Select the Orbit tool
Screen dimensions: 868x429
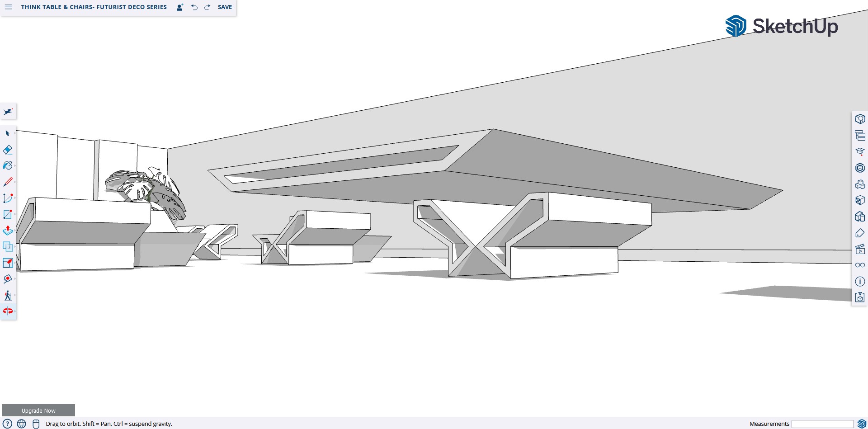(x=8, y=311)
